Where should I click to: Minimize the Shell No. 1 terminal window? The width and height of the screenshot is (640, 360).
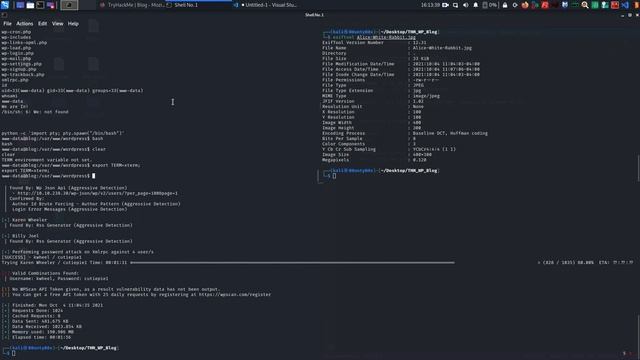[622, 15]
